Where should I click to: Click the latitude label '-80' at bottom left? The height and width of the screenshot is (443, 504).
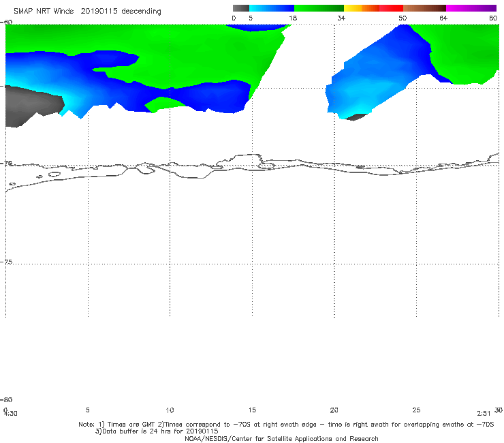7,399
